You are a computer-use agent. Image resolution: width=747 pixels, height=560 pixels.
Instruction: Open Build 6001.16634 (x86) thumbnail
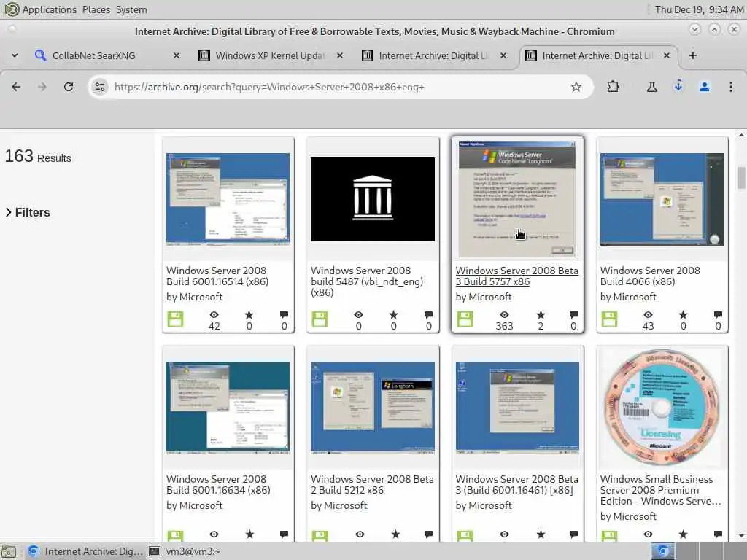coord(228,408)
